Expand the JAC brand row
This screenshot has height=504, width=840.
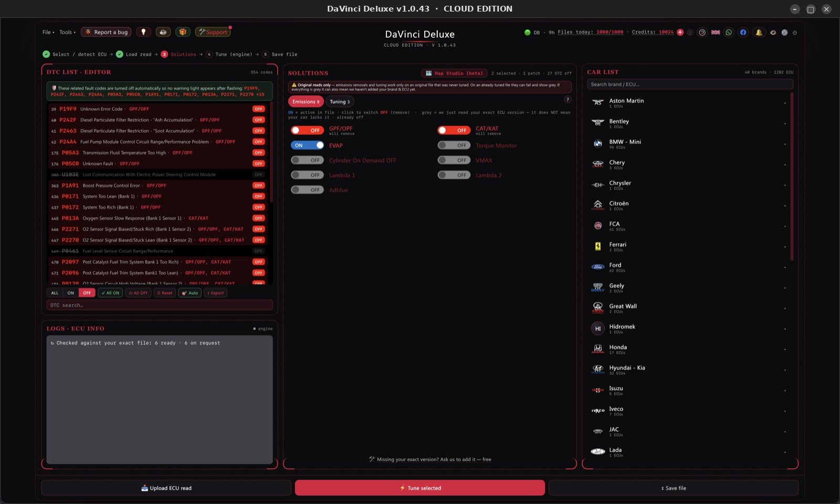pyautogui.click(x=689, y=431)
